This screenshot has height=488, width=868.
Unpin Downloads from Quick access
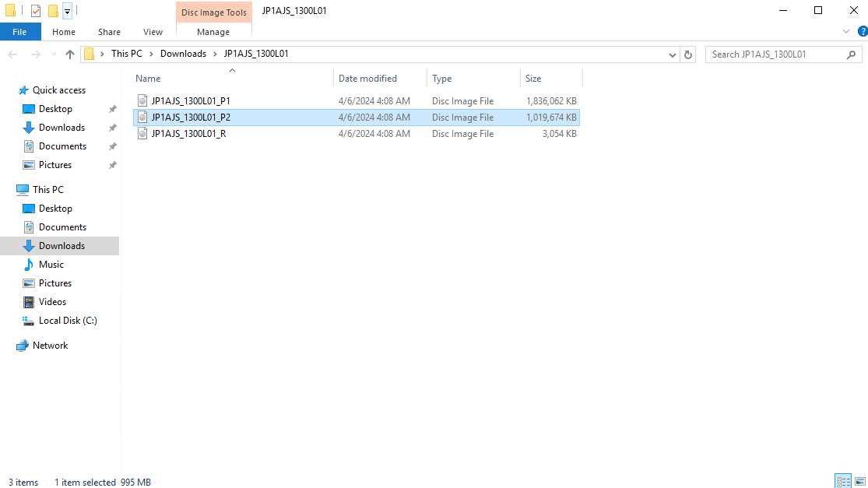click(112, 127)
